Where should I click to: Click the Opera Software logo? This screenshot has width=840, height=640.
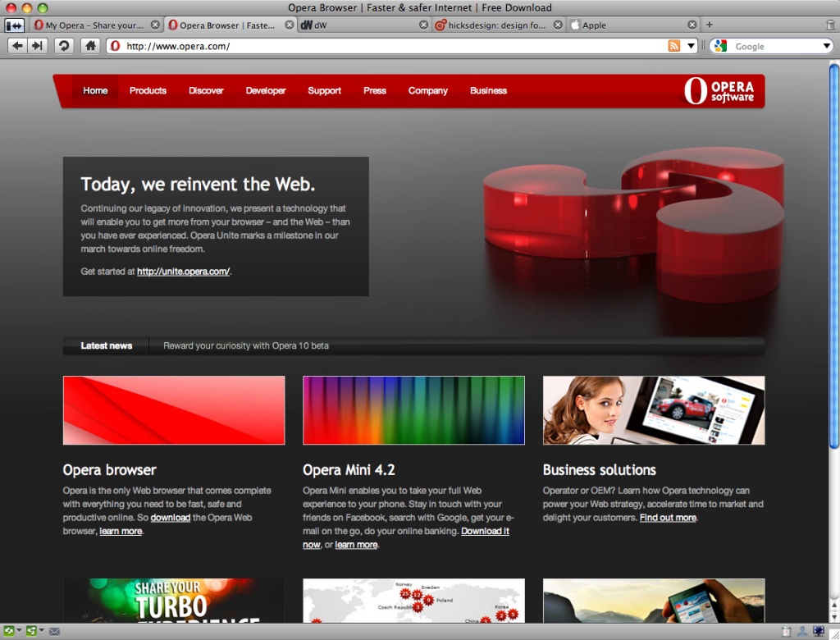(719, 90)
